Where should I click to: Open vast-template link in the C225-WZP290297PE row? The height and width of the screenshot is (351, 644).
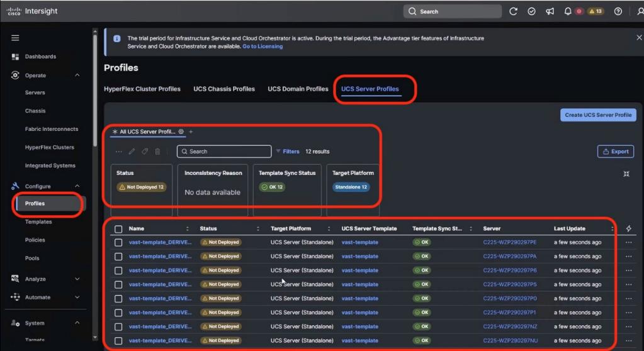360,242
